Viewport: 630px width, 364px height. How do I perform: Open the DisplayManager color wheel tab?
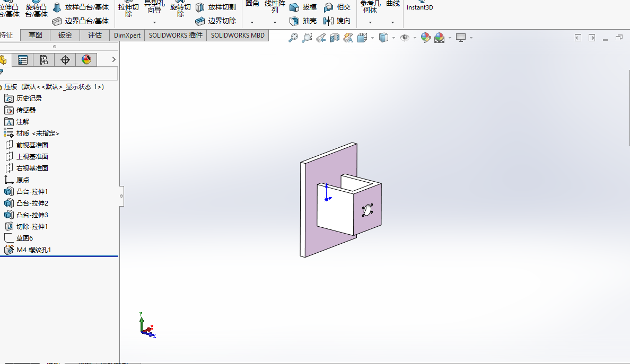point(86,60)
